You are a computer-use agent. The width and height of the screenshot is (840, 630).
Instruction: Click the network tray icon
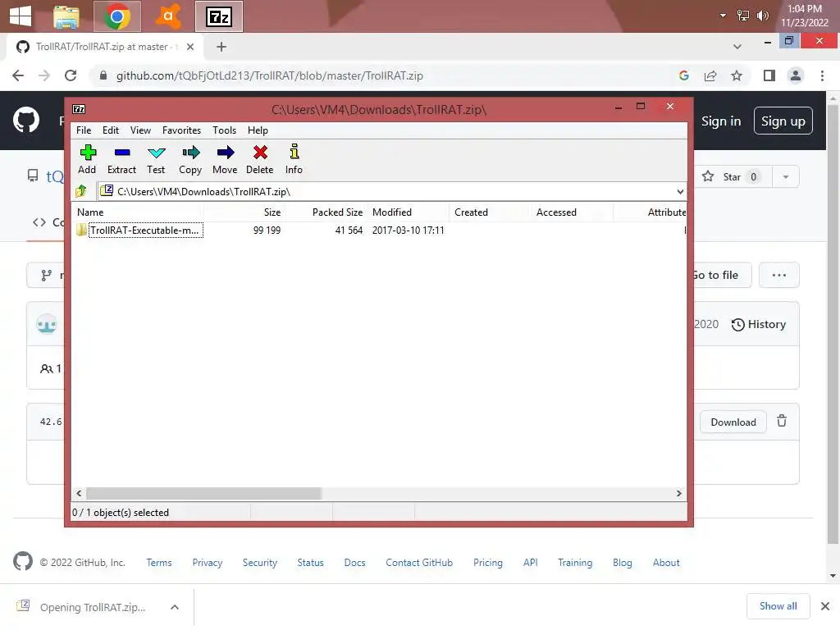click(x=743, y=16)
